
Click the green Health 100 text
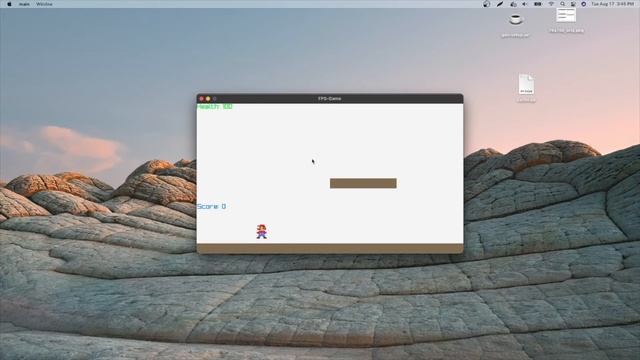pyautogui.click(x=215, y=107)
